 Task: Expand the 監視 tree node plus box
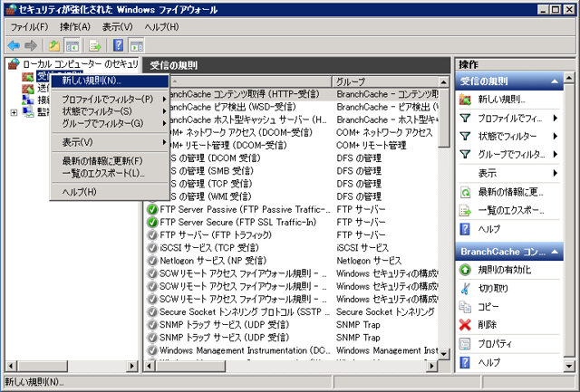(x=14, y=112)
